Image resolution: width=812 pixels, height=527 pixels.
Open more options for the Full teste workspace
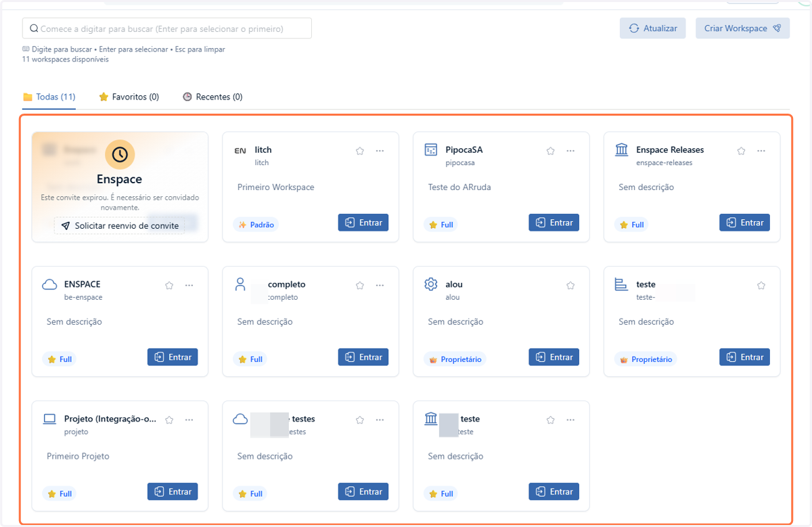[x=570, y=420]
